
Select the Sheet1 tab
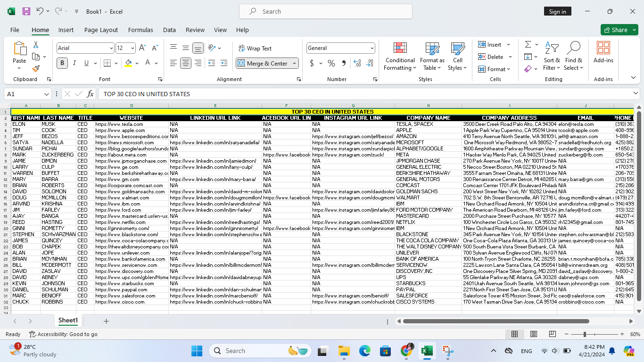[68, 321]
